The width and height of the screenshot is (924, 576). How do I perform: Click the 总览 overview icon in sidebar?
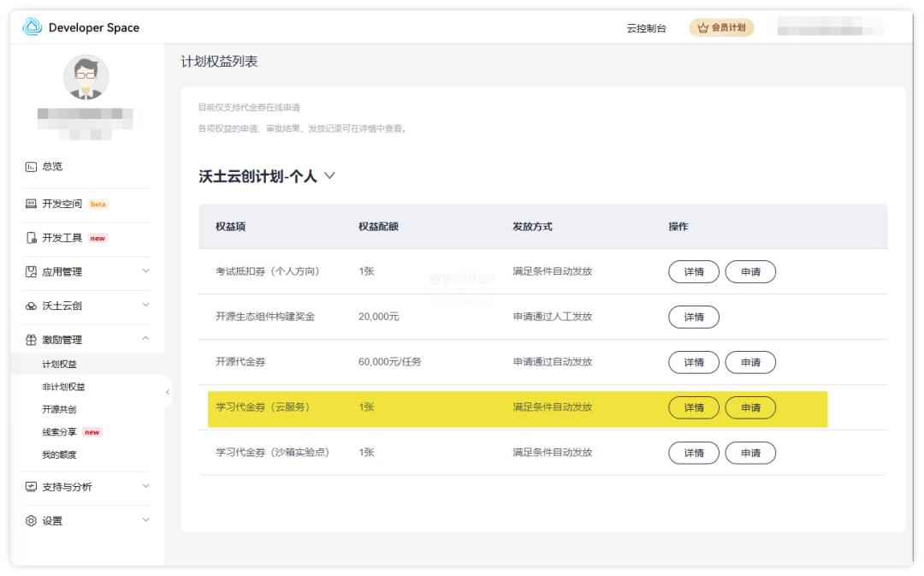click(31, 167)
